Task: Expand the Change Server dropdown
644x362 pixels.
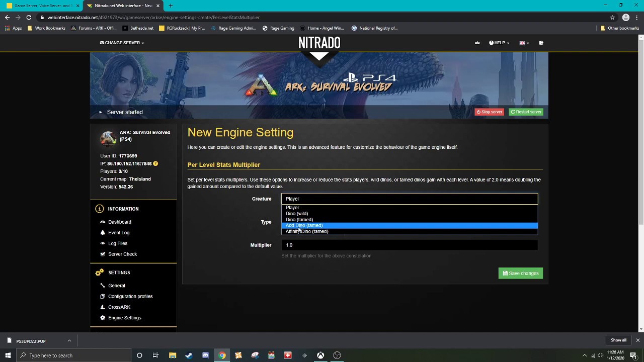Action: pyautogui.click(x=122, y=43)
